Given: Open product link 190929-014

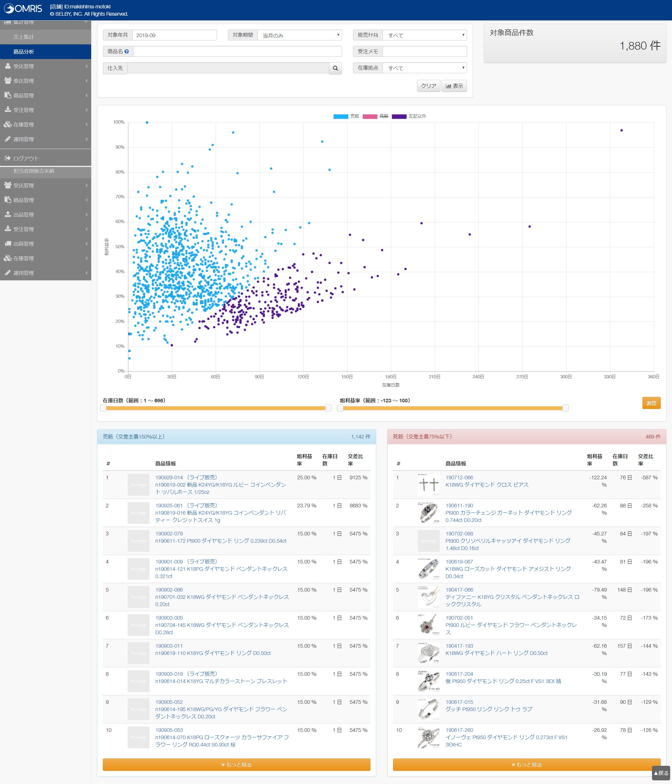Looking at the screenshot, I should coord(169,477).
